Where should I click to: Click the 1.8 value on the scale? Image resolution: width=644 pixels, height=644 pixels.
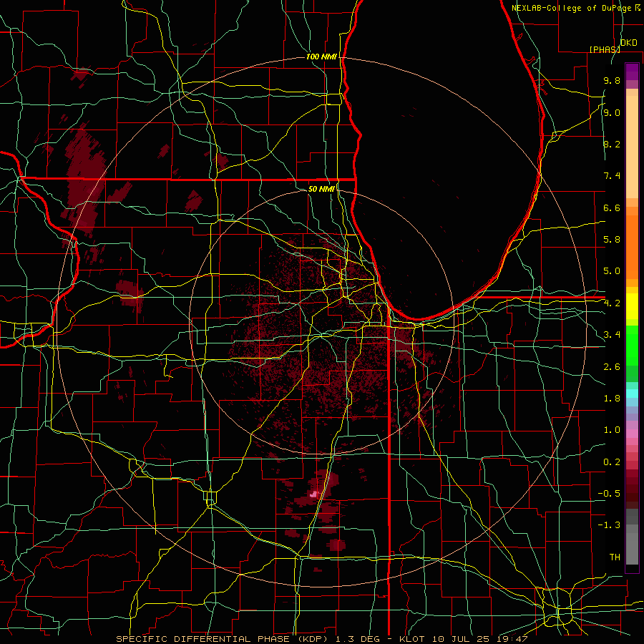pyautogui.click(x=612, y=399)
